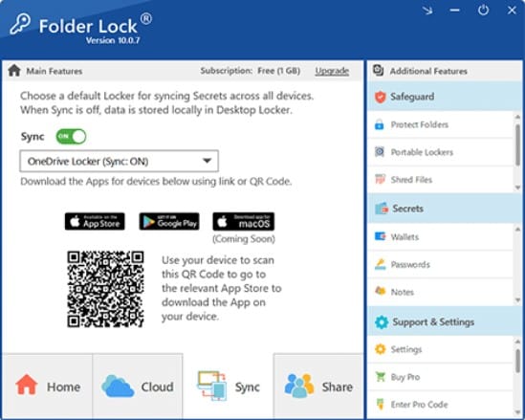Click the Buy Pro entry

click(441, 377)
